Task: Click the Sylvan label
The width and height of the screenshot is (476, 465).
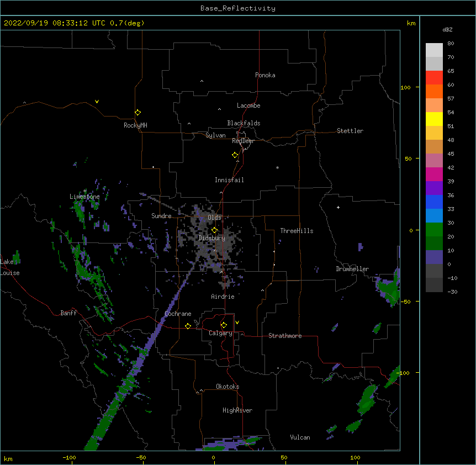Action: tap(215, 135)
